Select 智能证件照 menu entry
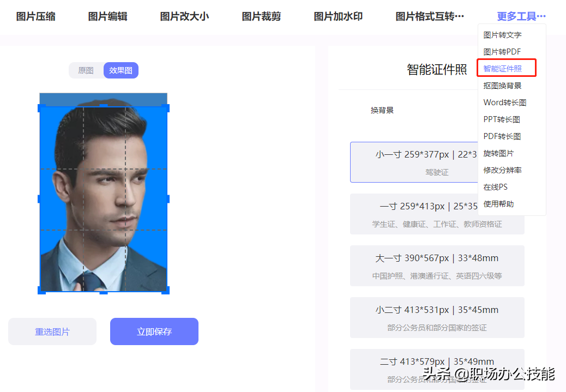 (502, 69)
